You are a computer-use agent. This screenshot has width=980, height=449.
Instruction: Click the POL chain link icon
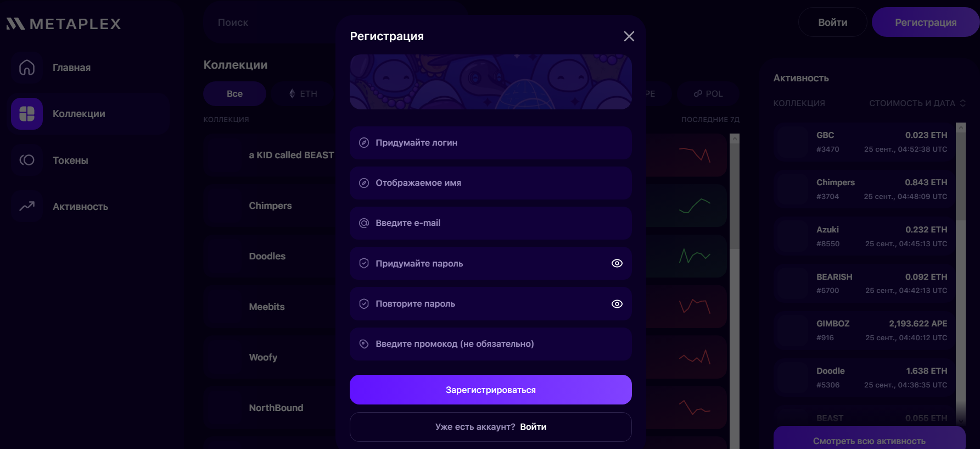(698, 93)
